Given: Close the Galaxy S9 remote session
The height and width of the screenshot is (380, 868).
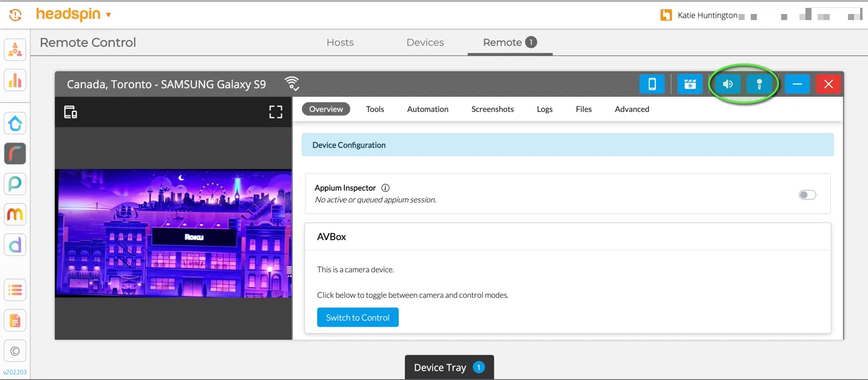Looking at the screenshot, I should [829, 84].
